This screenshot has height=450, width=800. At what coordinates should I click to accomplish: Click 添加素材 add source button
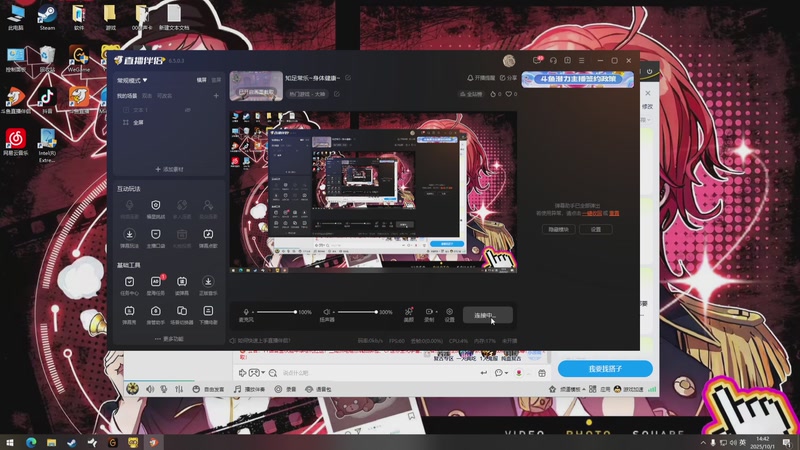pyautogui.click(x=169, y=169)
